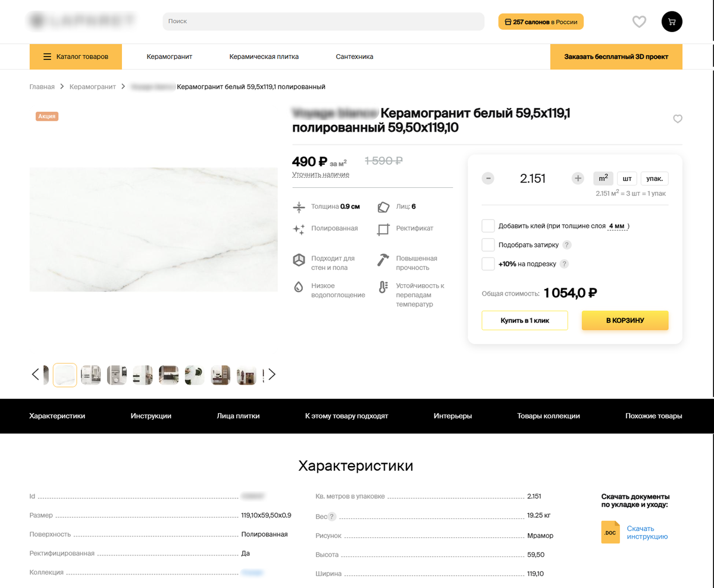Screen dimensions: 714x588
Task: Check the grout selection checkbox
Action: [488, 245]
